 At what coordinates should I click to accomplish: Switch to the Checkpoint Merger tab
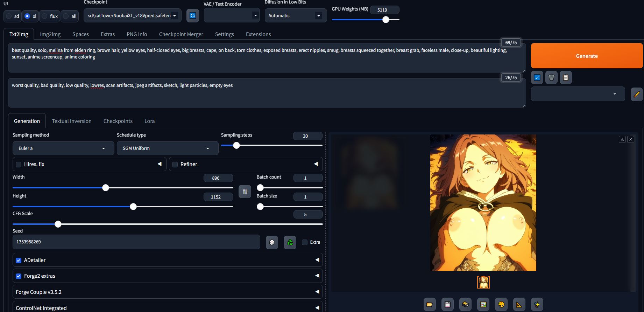tap(181, 34)
